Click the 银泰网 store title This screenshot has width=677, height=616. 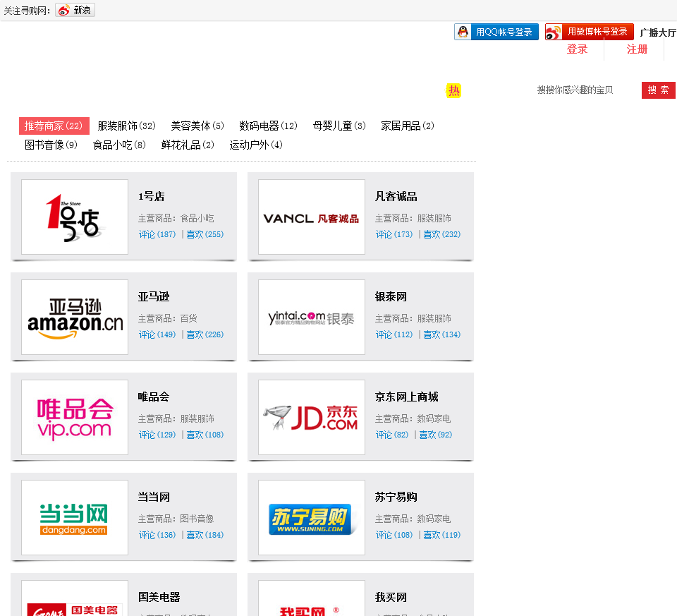391,297
